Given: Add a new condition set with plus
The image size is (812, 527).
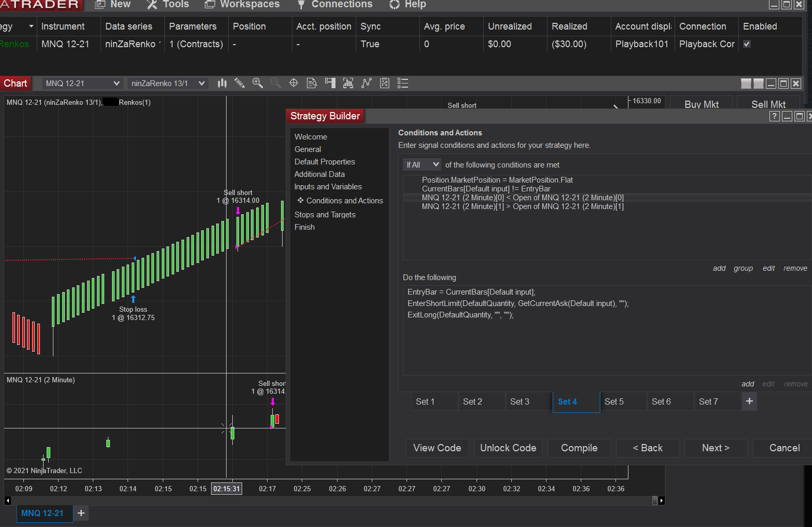Looking at the screenshot, I should (749, 401).
